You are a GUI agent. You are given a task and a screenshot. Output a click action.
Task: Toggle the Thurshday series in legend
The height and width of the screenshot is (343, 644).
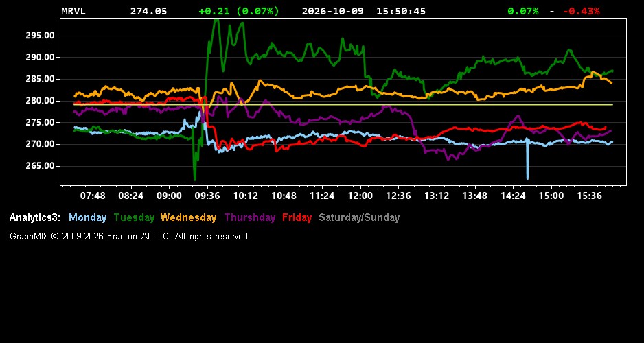click(x=250, y=217)
